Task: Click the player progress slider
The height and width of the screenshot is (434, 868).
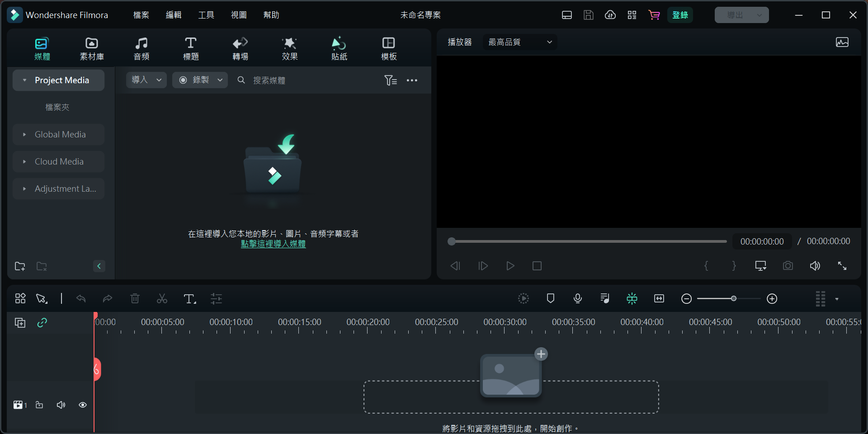Action: 588,241
